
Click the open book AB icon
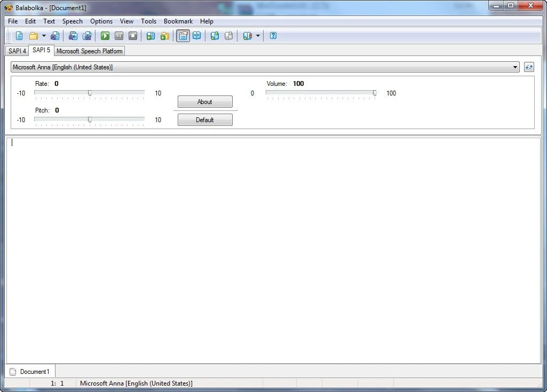click(x=197, y=36)
